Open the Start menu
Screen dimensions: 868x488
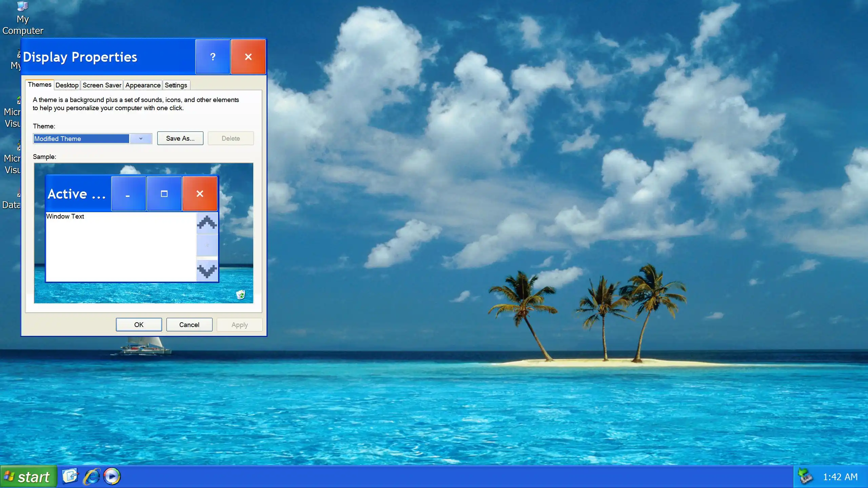pyautogui.click(x=28, y=477)
